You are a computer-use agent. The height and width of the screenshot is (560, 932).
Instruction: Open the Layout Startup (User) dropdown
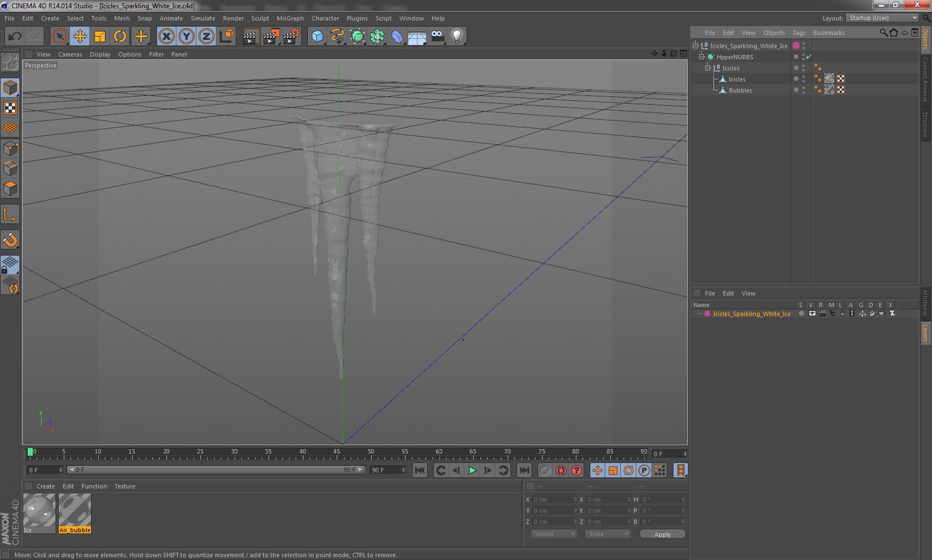883,18
